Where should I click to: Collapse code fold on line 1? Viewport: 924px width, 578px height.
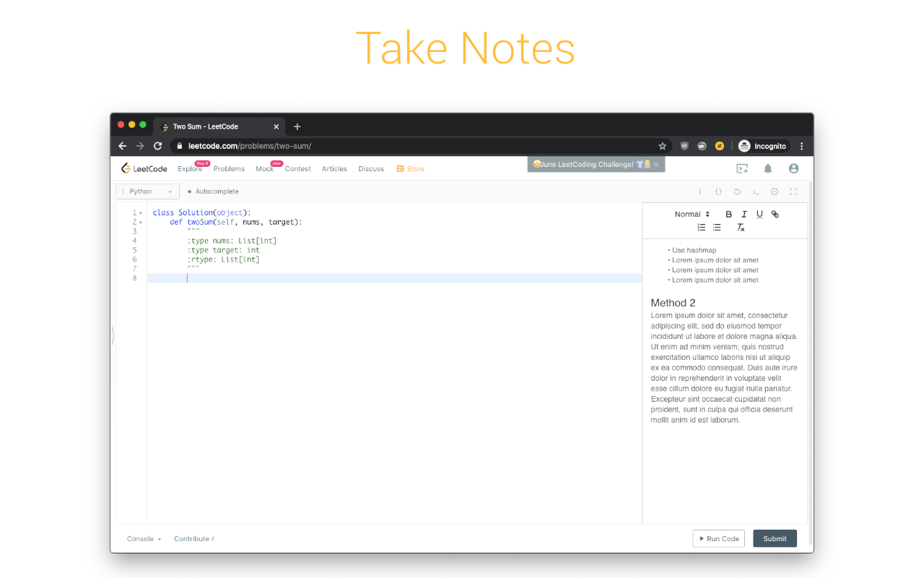(x=141, y=213)
